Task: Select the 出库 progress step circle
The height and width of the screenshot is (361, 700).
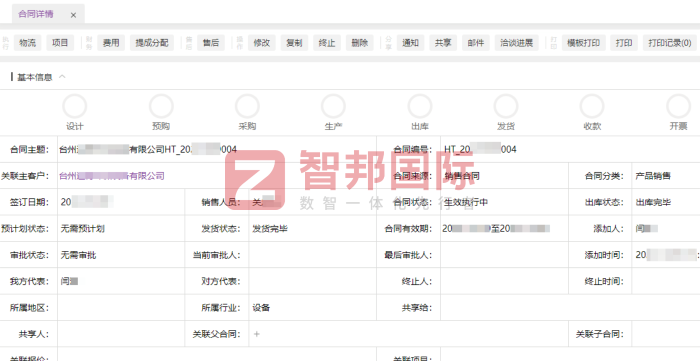Action: [420, 106]
